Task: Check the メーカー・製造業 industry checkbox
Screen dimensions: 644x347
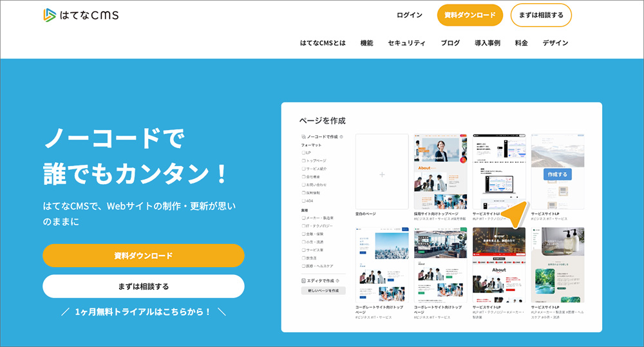Action: pyautogui.click(x=303, y=218)
